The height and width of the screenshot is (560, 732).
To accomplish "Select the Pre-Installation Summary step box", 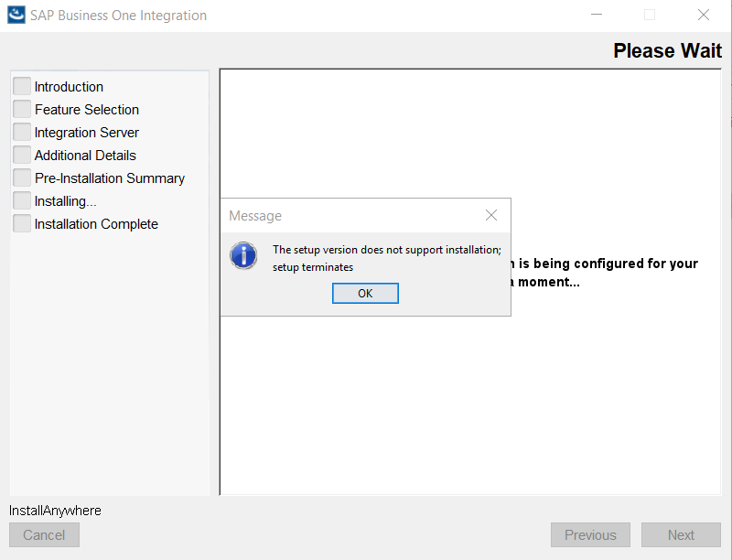I will (x=22, y=178).
